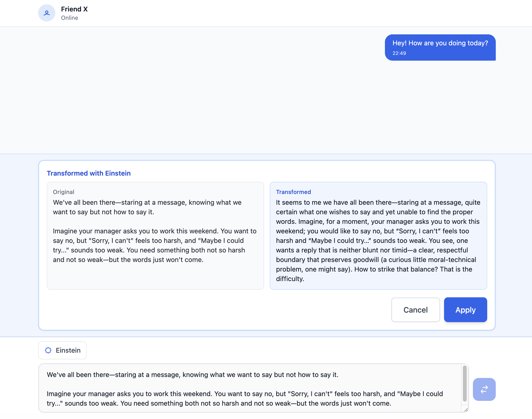Click the message box scrollbar thumb
532x419 pixels.
tap(465, 383)
